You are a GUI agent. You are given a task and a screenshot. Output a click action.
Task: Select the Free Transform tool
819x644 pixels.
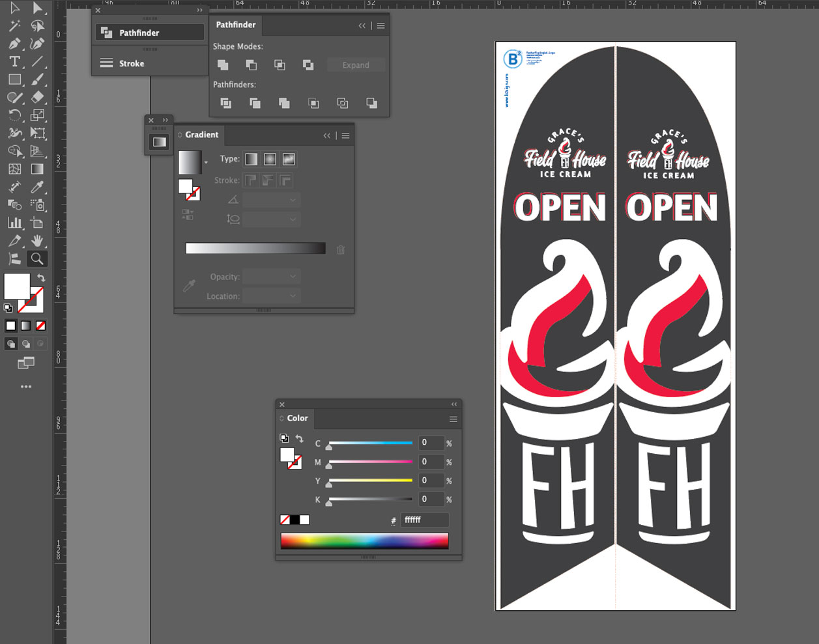(38, 133)
